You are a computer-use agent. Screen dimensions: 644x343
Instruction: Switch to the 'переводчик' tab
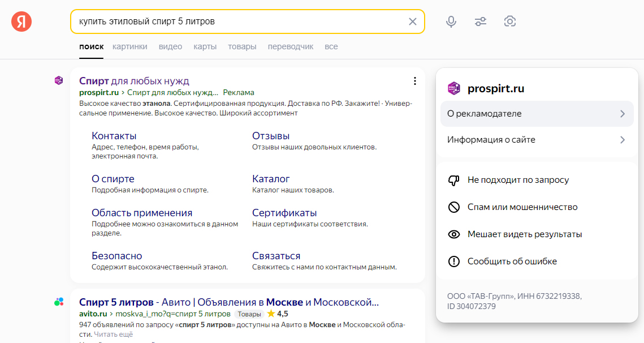pos(291,47)
